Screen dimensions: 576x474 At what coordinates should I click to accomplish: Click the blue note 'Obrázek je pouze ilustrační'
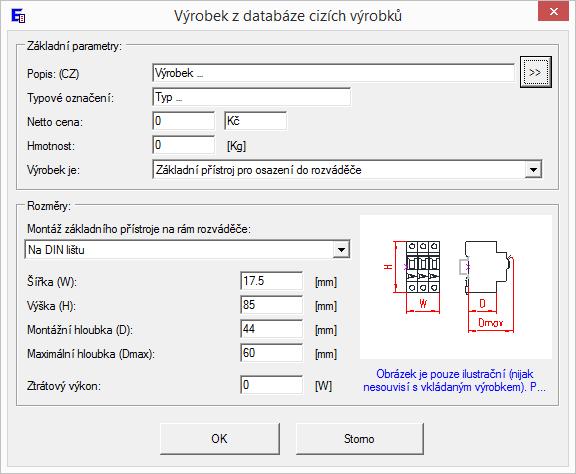click(x=455, y=380)
